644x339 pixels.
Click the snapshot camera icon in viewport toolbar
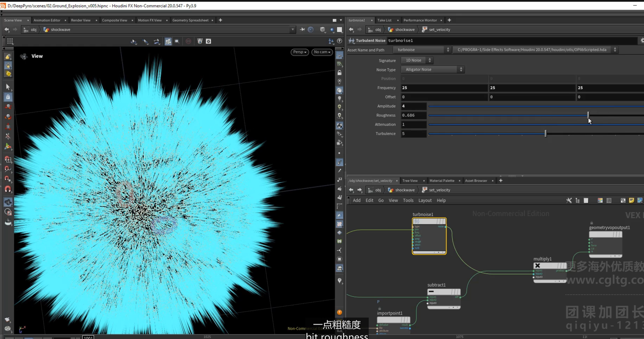click(x=200, y=41)
